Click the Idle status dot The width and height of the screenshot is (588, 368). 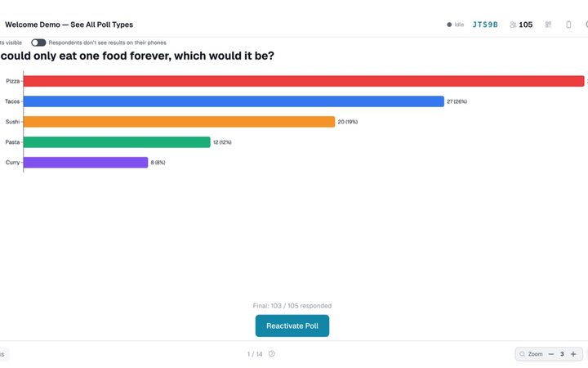click(449, 25)
